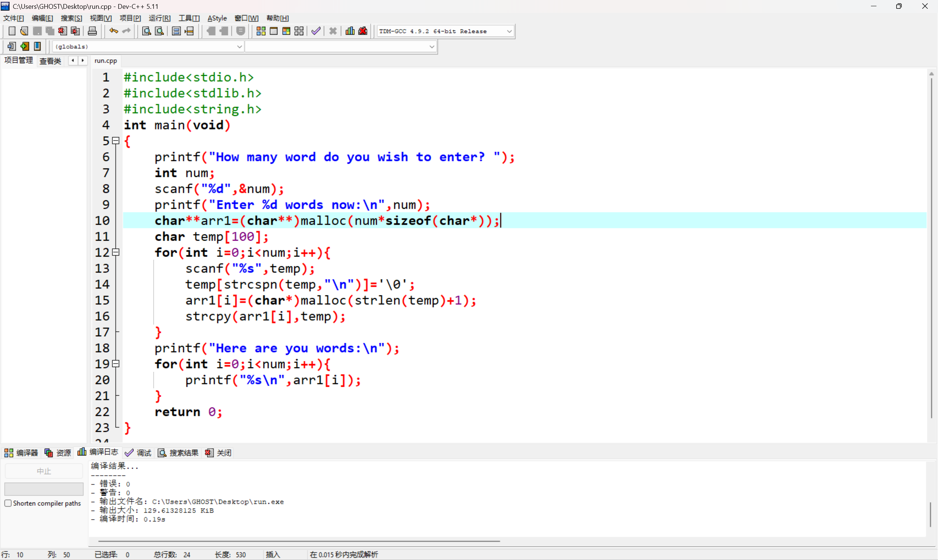Click the Compile icon with colored squares
The width and height of the screenshot is (938, 560).
click(x=261, y=31)
